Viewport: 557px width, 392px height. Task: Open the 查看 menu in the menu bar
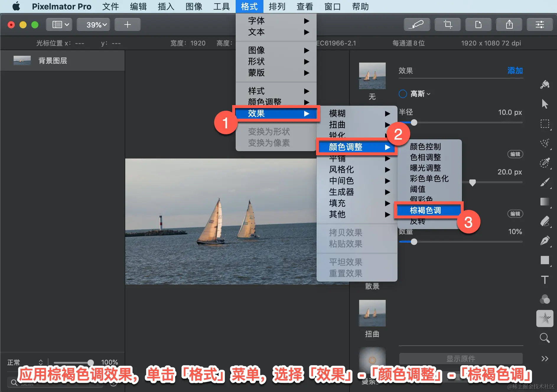point(305,6)
